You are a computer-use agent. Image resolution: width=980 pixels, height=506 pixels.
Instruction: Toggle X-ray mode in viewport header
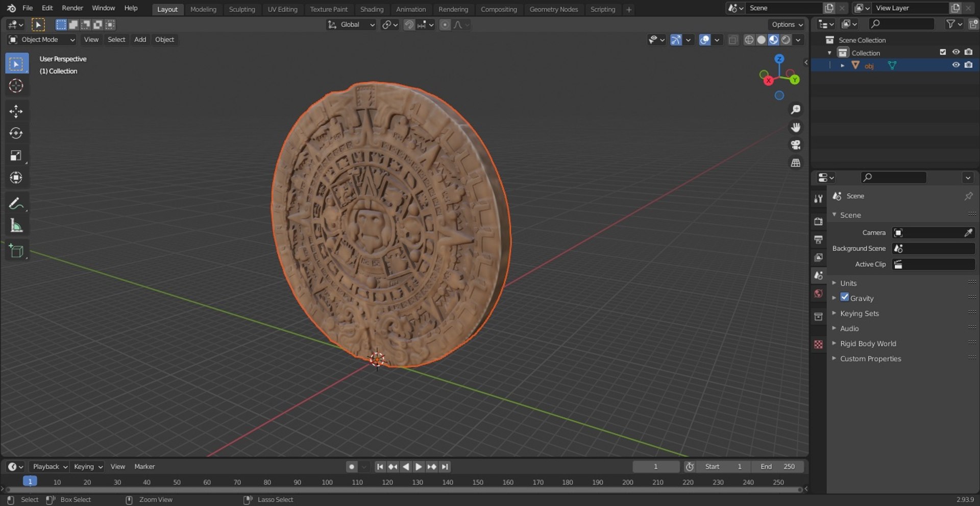[733, 40]
